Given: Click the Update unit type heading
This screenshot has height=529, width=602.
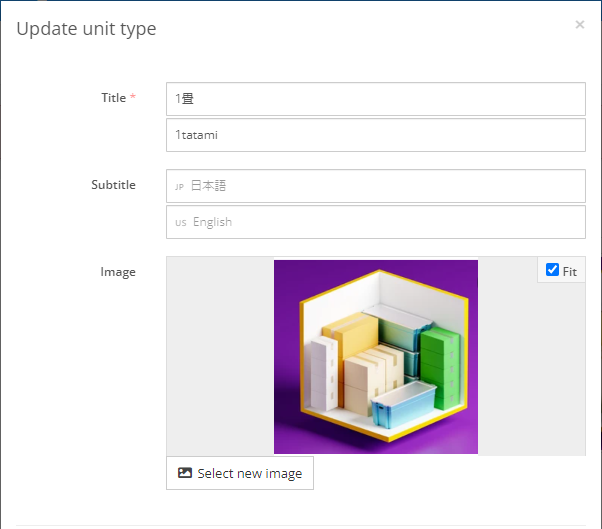Looking at the screenshot, I should point(86,29).
